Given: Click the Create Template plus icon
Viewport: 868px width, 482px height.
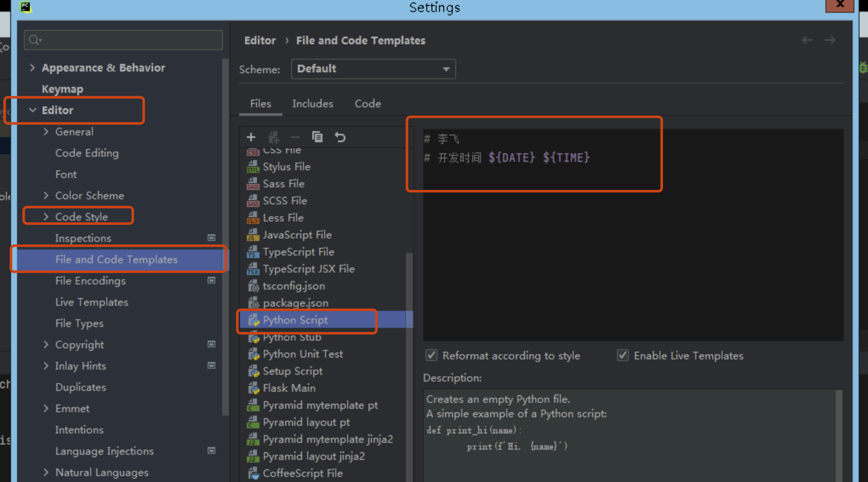Looking at the screenshot, I should [251, 137].
